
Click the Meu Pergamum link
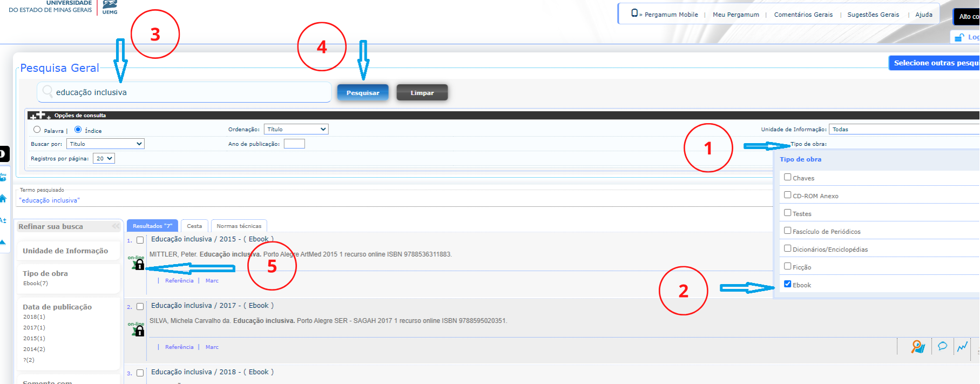pyautogui.click(x=735, y=15)
